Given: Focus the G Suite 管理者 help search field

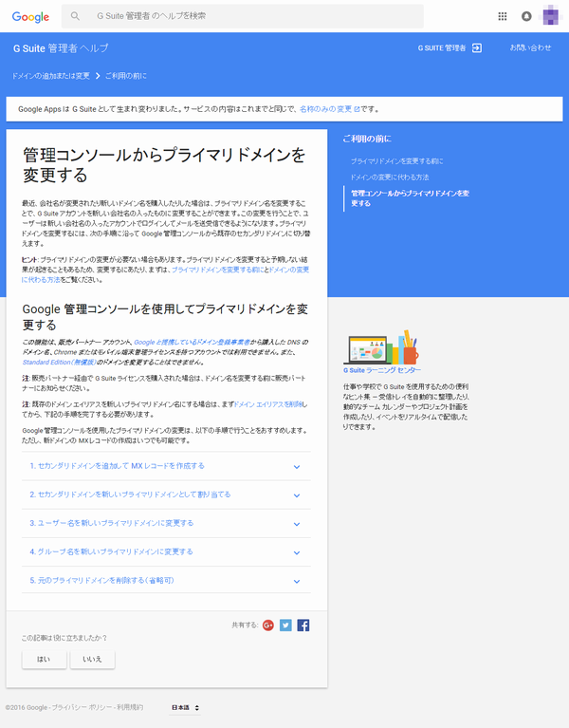Looking at the screenshot, I should coord(243,16).
